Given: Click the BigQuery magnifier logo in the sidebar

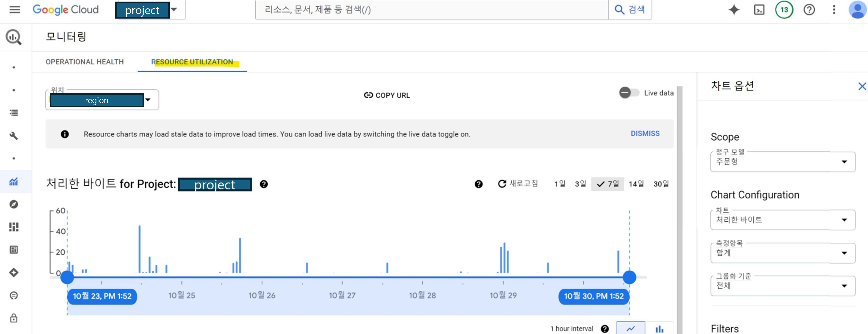Looking at the screenshot, I should (13, 37).
